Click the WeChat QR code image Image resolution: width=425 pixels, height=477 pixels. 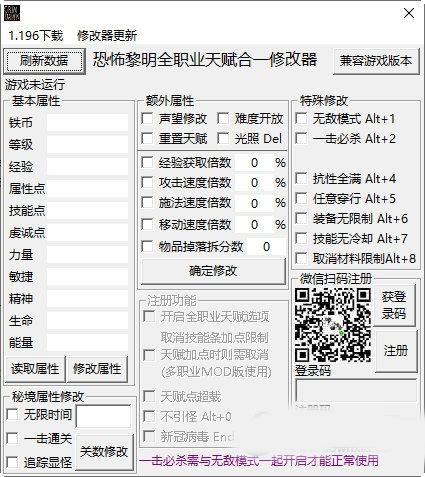pos(333,325)
